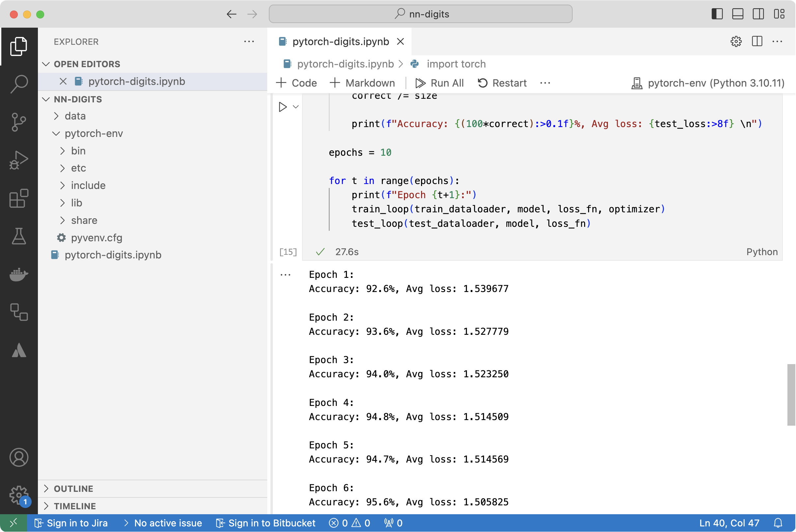The width and height of the screenshot is (796, 532).
Task: Click the Extensions icon in sidebar
Action: point(18,197)
